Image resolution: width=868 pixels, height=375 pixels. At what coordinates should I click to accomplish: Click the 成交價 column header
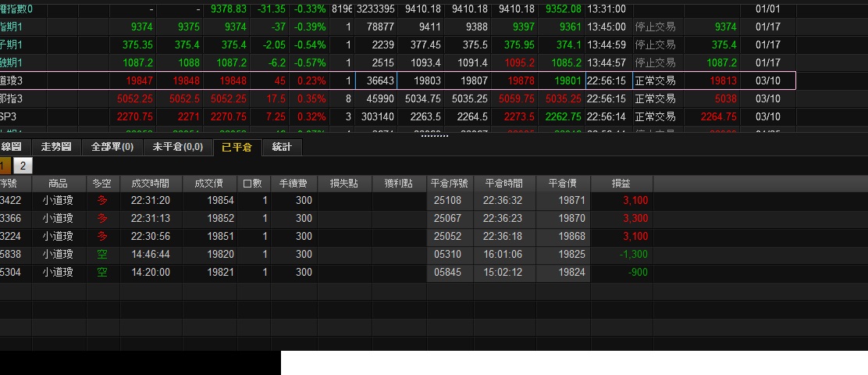pos(208,184)
